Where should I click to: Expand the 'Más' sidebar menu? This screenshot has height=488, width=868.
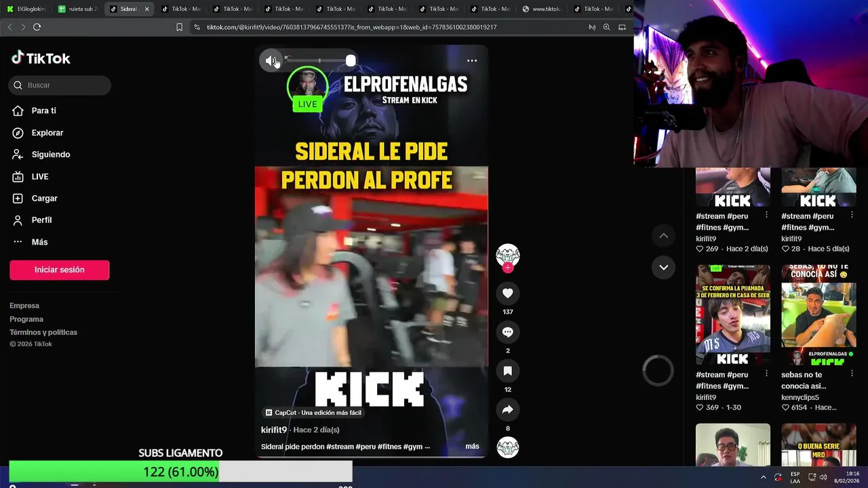click(39, 242)
